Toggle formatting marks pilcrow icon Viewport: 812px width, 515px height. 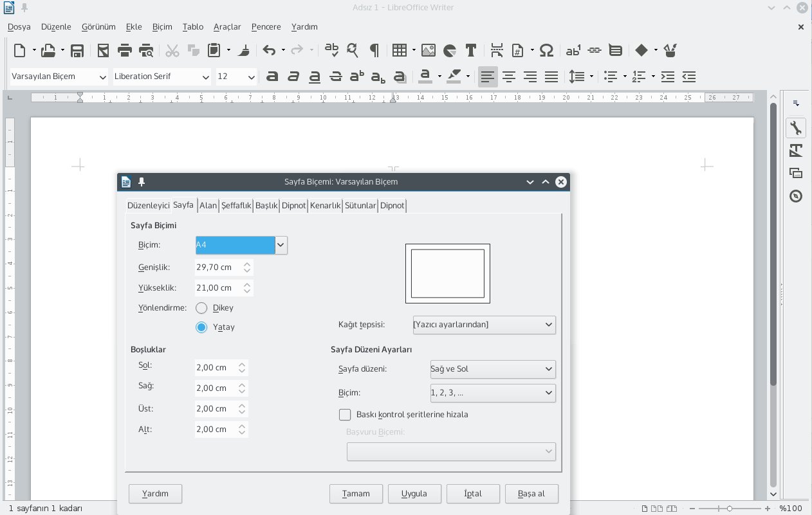(x=374, y=50)
